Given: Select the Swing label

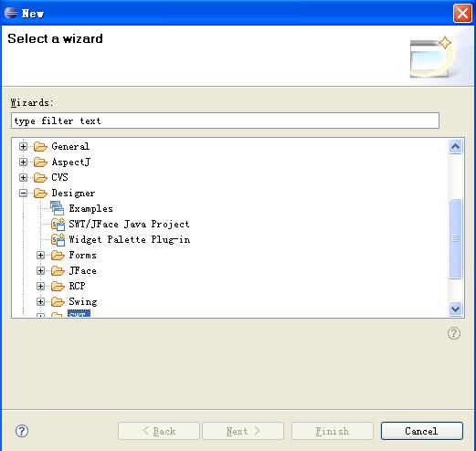Looking at the screenshot, I should (x=83, y=302).
